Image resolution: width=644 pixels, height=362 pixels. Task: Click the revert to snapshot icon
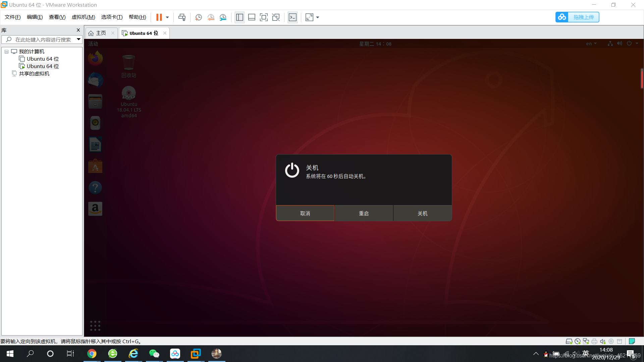211,17
